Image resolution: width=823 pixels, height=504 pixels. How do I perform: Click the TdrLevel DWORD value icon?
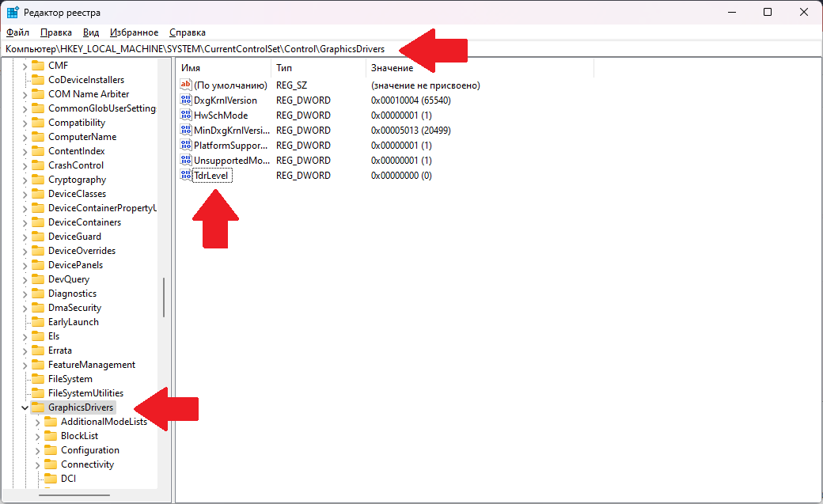tap(186, 176)
